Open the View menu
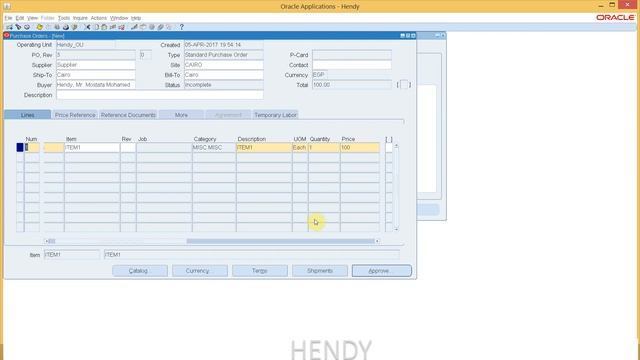Image resolution: width=640 pixels, height=360 pixels. pyautogui.click(x=32, y=18)
